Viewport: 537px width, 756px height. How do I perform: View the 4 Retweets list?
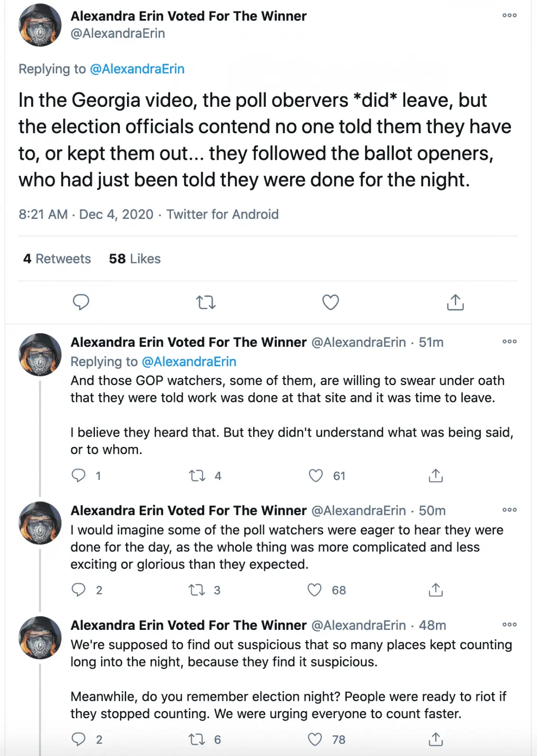tap(57, 259)
